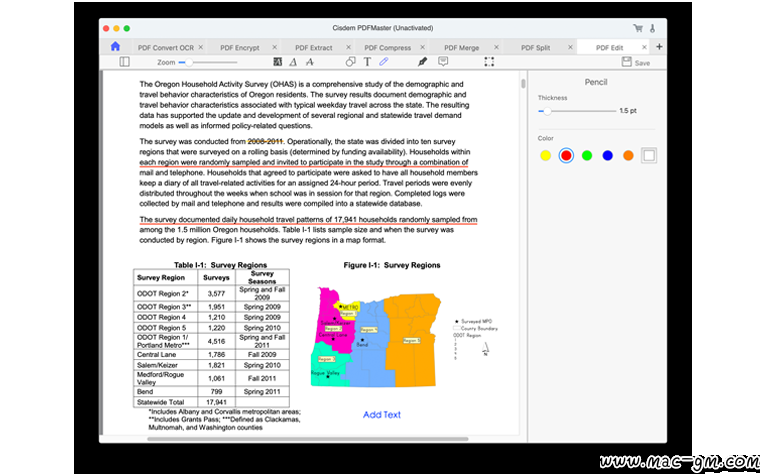This screenshot has height=474, width=760.
Task: Click the Save button
Action: tap(636, 62)
